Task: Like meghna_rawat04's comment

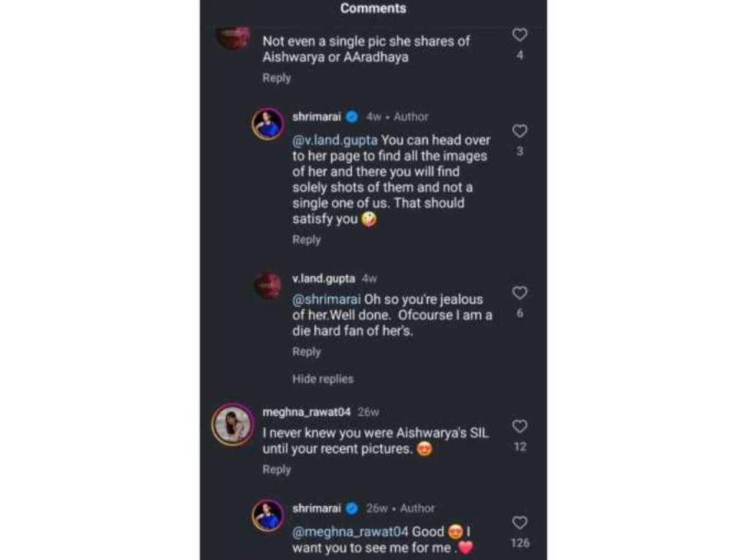Action: 520,426
